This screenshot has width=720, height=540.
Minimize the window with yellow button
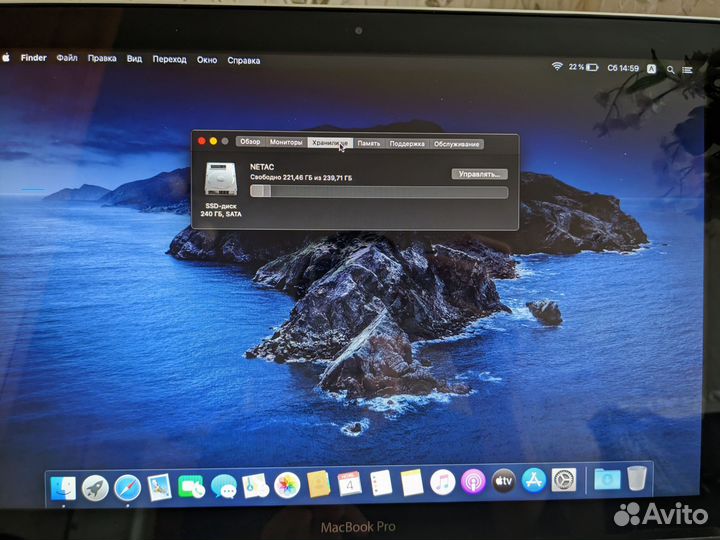[214, 141]
